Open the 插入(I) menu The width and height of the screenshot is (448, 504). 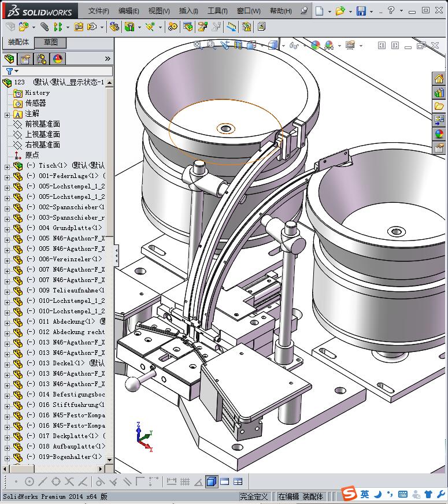188,11
